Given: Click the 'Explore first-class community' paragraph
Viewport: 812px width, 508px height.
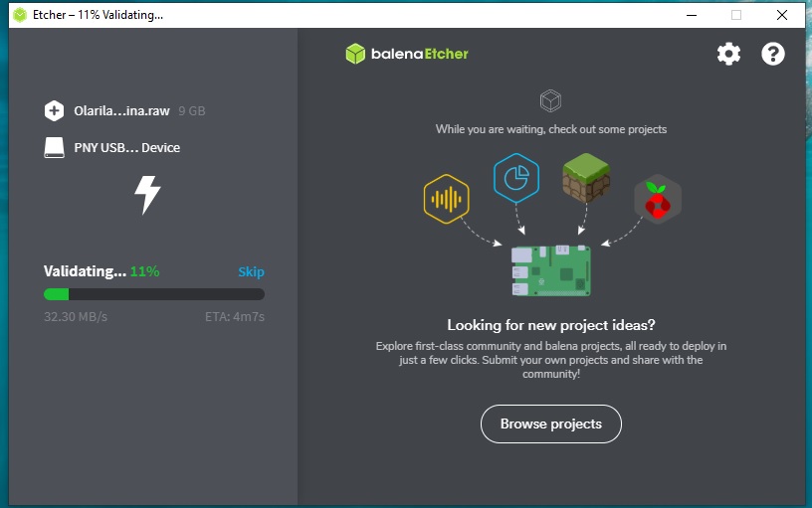Looking at the screenshot, I should tap(551, 360).
